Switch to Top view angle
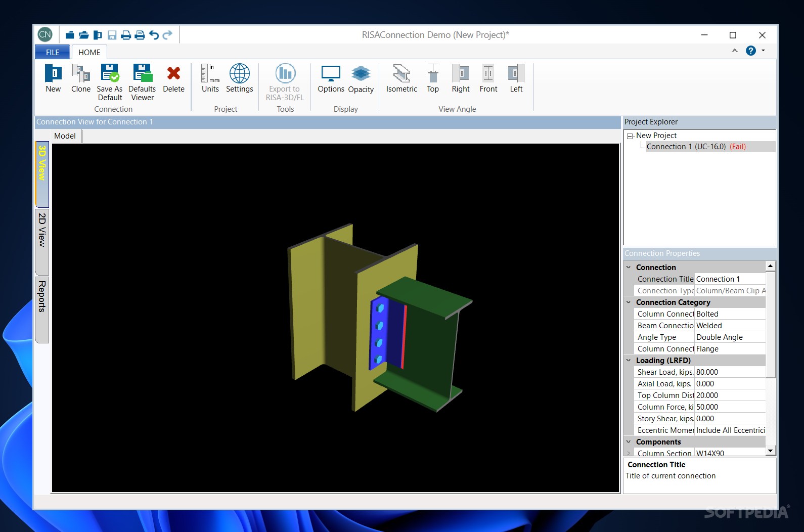 (x=433, y=78)
